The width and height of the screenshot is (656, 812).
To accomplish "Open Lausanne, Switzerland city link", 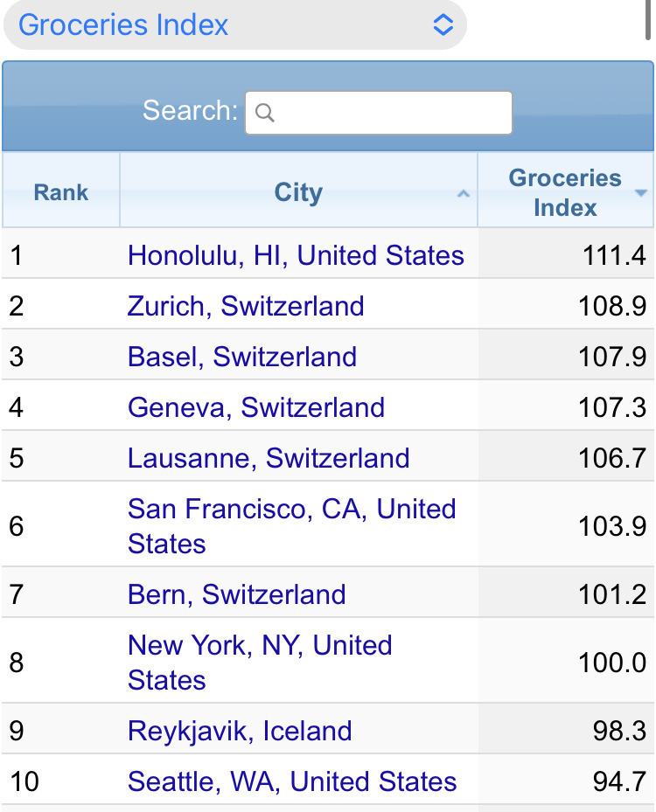I will [269, 458].
